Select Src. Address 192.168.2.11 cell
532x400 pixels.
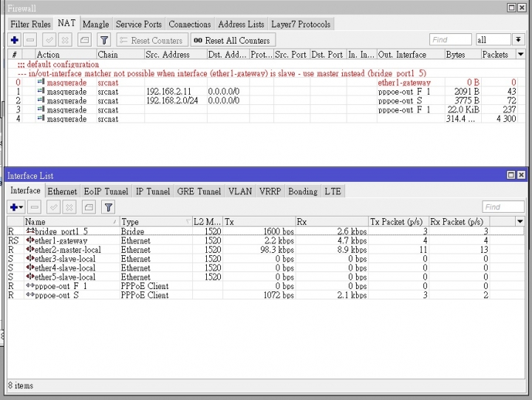click(176, 92)
